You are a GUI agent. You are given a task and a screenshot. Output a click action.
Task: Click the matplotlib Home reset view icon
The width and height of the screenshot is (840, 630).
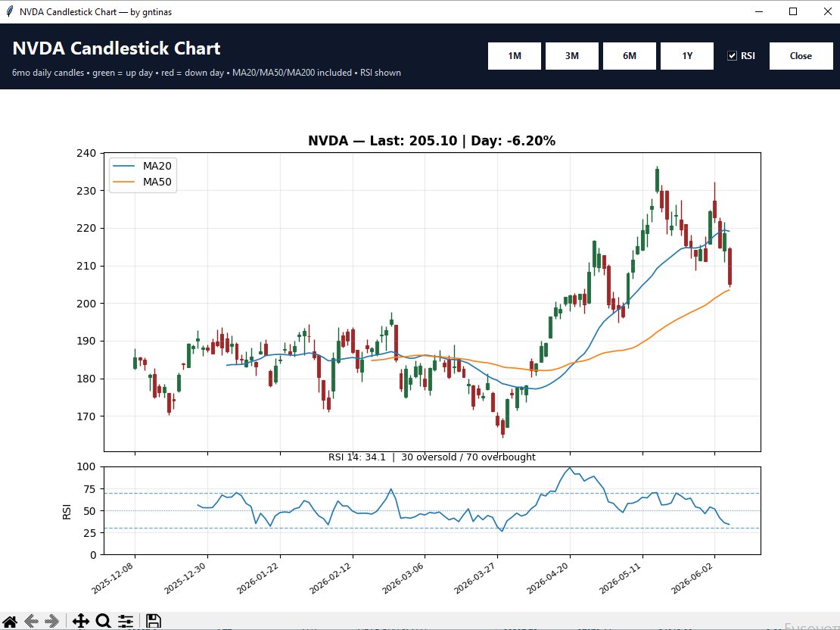click(10, 621)
